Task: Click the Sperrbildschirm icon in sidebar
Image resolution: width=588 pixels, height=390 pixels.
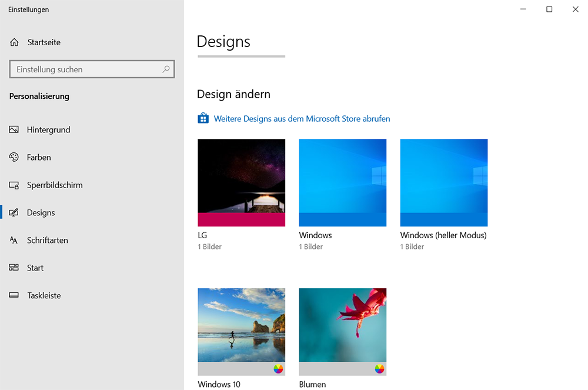Action: point(14,185)
